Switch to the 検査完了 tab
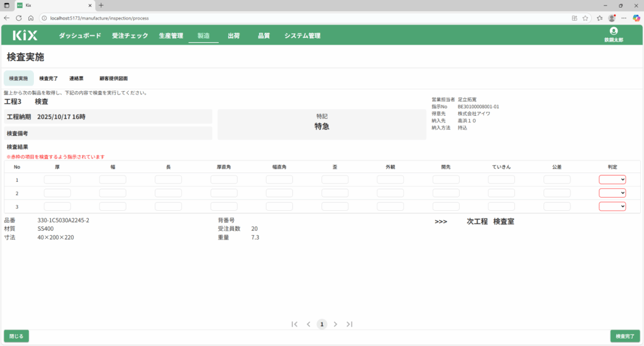Viewport: 644px width, 346px height. [x=48, y=79]
